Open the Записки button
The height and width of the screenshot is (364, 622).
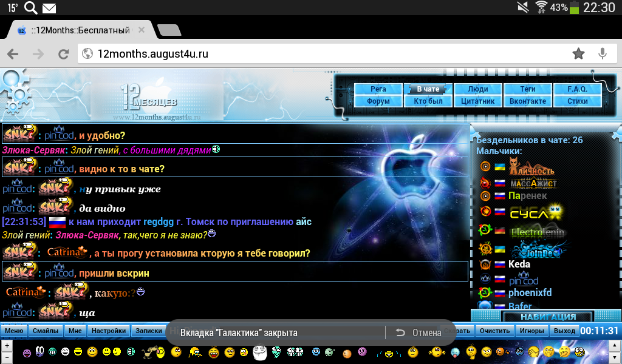point(149,331)
